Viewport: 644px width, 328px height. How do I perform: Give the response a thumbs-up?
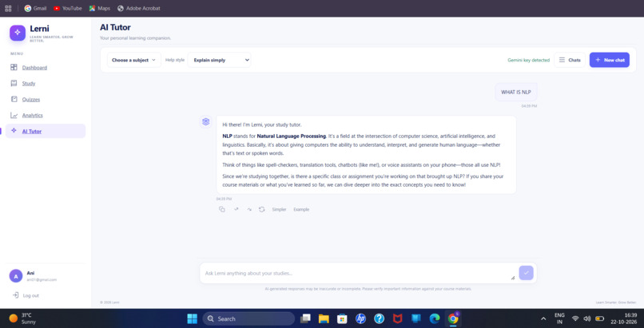237,210
